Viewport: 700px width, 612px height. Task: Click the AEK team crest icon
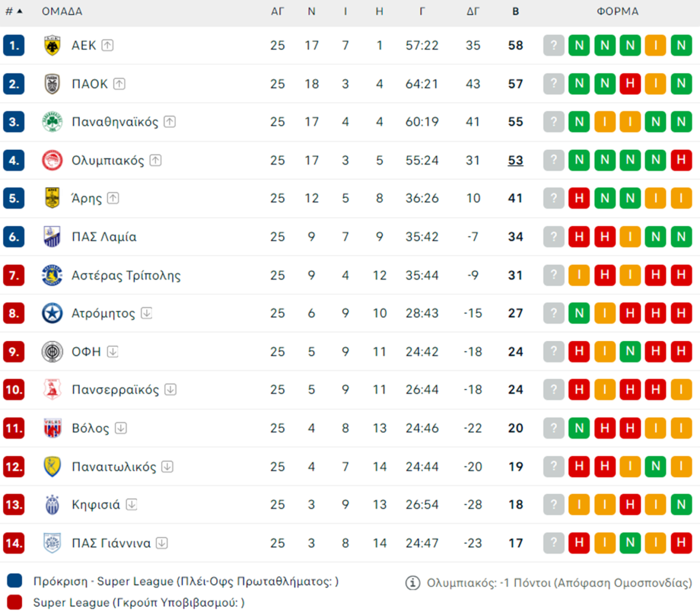click(52, 45)
